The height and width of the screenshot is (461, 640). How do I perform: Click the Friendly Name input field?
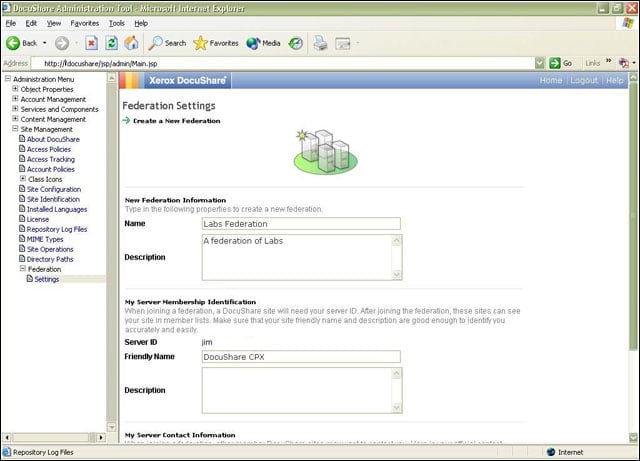pyautogui.click(x=301, y=357)
